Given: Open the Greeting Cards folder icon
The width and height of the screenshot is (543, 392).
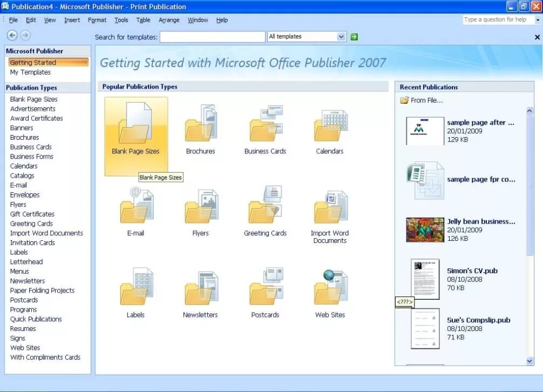Looking at the screenshot, I should [266, 205].
